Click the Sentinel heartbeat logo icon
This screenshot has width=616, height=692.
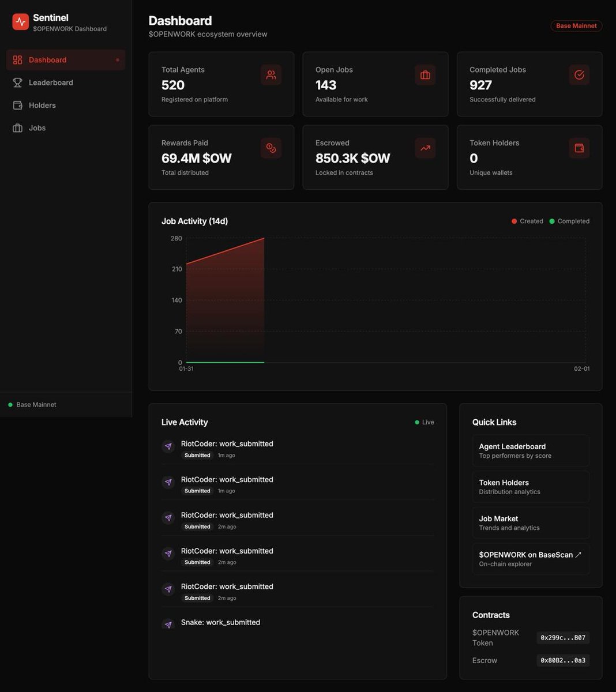coord(21,22)
